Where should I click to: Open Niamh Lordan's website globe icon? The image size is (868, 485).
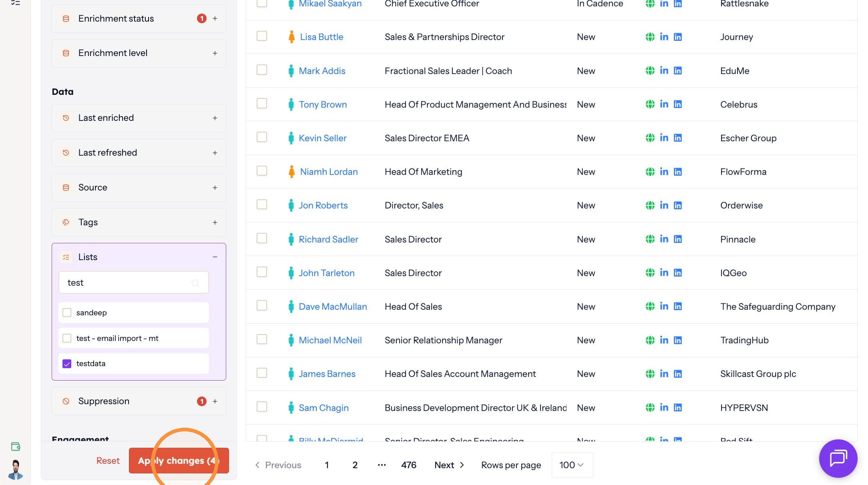(650, 172)
